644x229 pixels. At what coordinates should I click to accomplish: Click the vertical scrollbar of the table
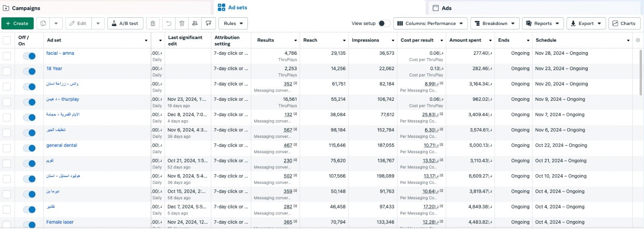point(640,73)
